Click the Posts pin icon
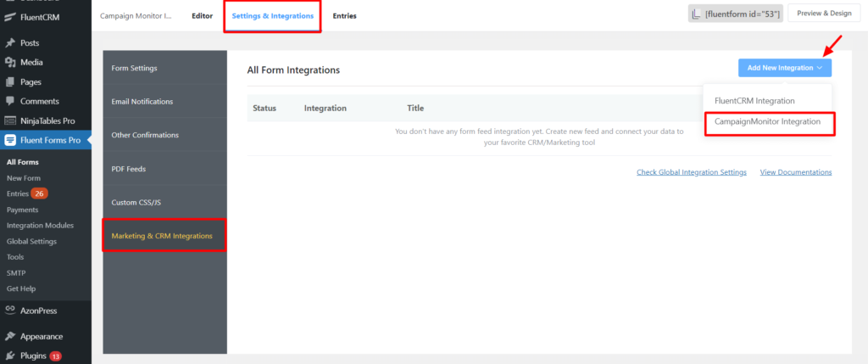 9,42
